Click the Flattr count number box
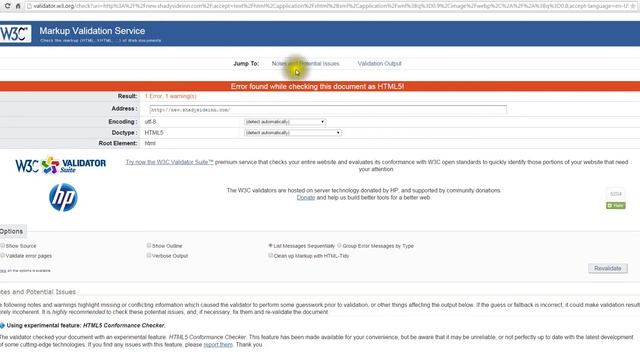Viewport: 640px width, 360px height. click(616, 194)
